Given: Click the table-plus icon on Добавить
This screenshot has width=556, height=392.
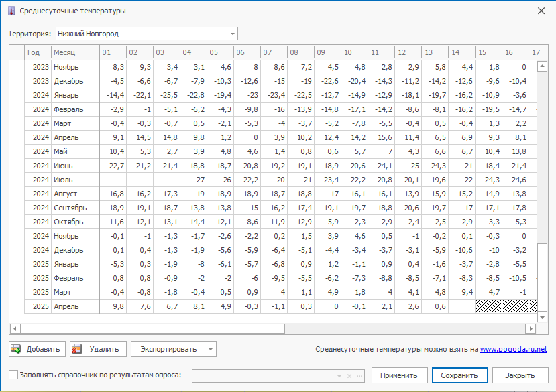Looking at the screenshot, I should (x=16, y=349).
